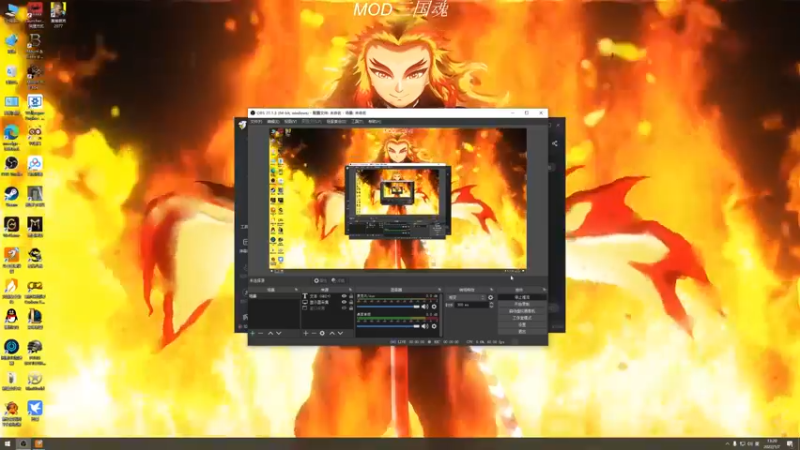Open the 编辑(E) menu
This screenshot has width=800, height=450.
click(x=273, y=121)
